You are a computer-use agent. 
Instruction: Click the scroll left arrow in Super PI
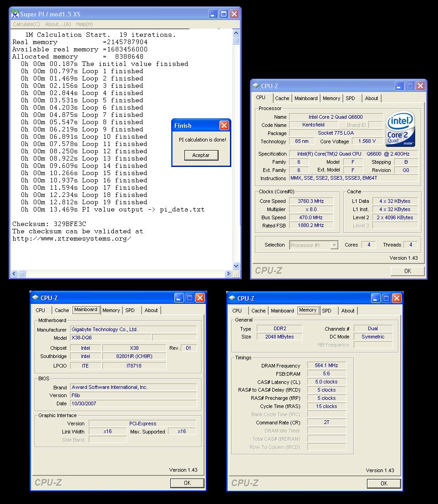pos(14,274)
